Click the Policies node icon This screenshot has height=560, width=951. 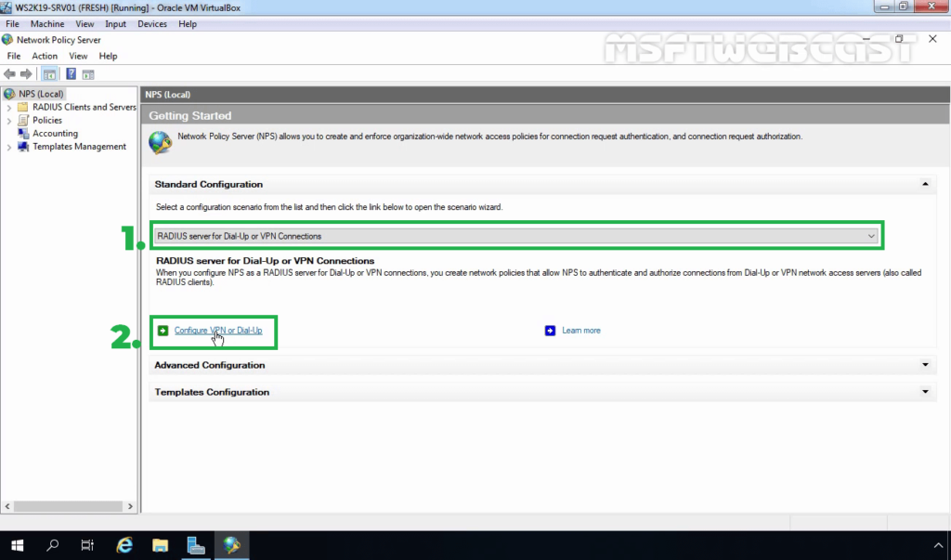click(23, 120)
